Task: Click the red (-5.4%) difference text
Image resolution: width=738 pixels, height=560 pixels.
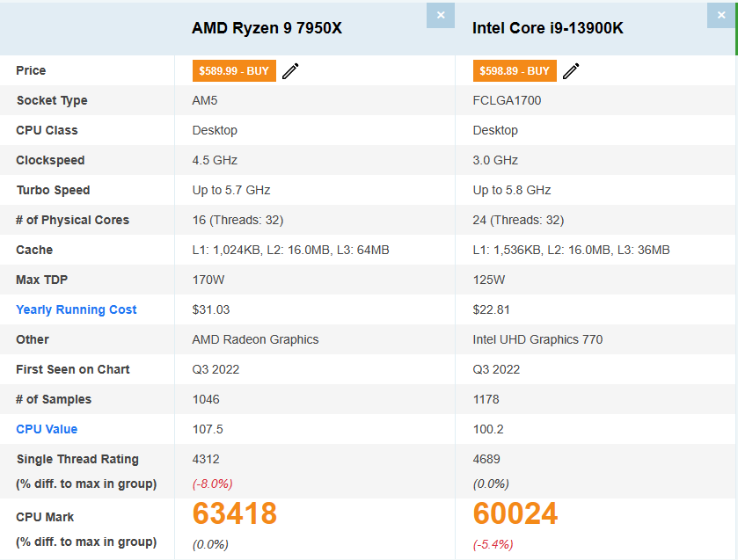Action: click(493, 544)
